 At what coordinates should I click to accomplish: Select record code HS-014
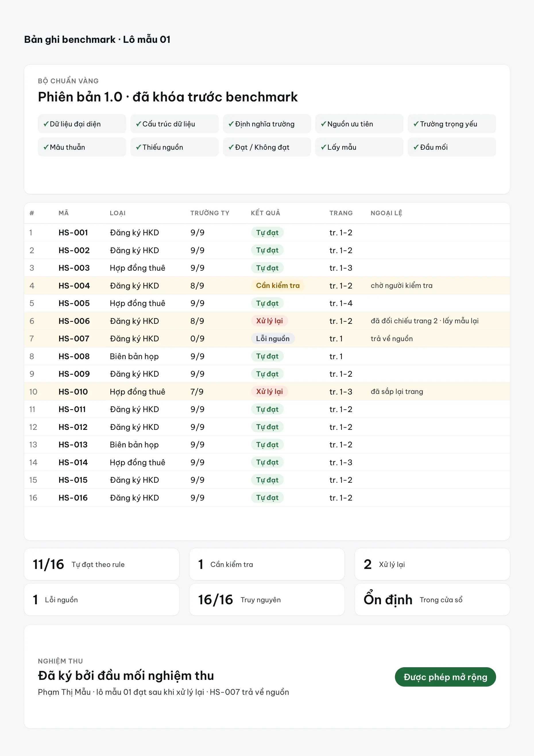tap(73, 462)
